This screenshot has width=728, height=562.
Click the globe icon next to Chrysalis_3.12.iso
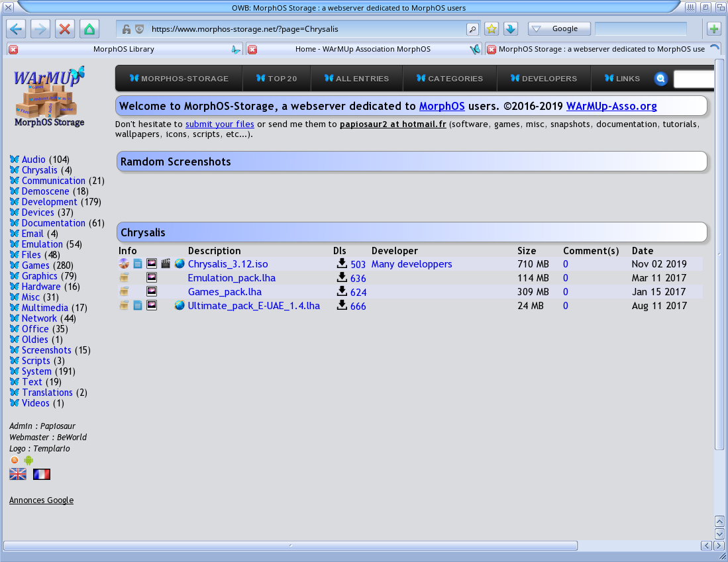[180, 263]
